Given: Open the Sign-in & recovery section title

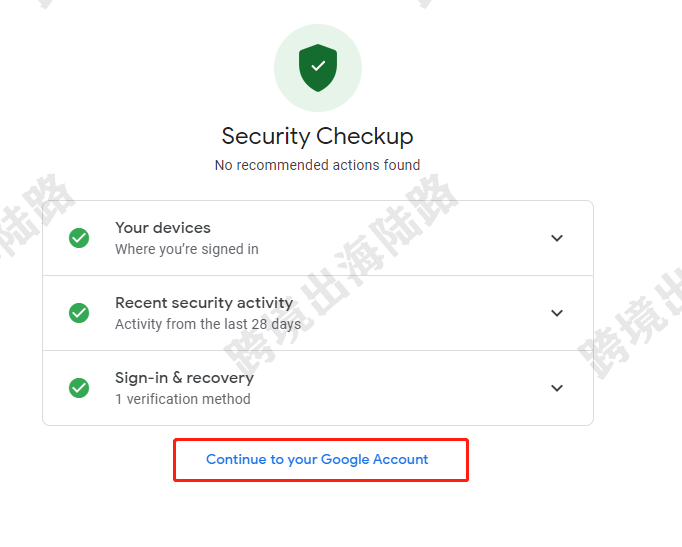Looking at the screenshot, I should 184,378.
